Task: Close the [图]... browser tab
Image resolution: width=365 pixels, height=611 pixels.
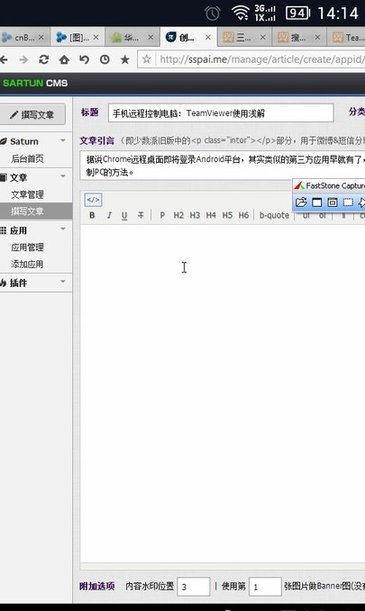Action: pos(96,37)
